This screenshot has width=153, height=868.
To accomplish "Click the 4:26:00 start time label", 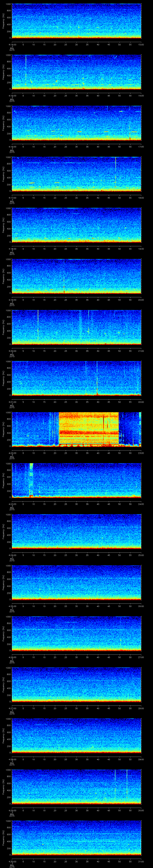I will 12,657.
